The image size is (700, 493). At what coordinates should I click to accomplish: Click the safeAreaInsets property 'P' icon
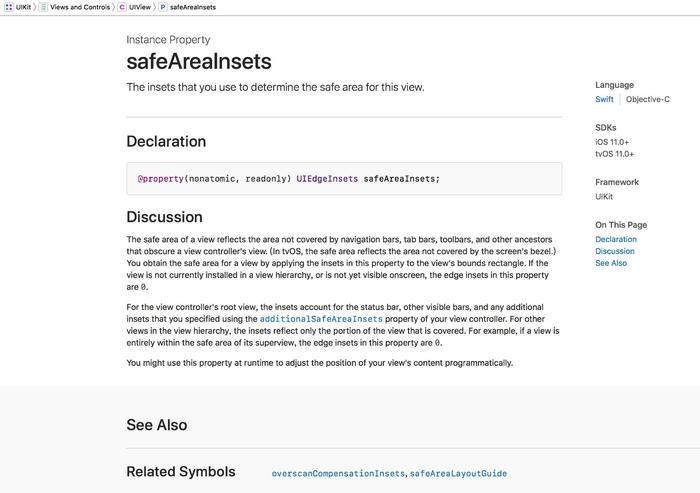click(x=163, y=7)
